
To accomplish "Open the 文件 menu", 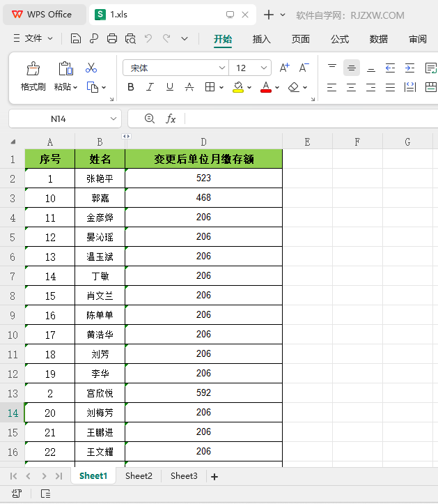I will (x=33, y=38).
